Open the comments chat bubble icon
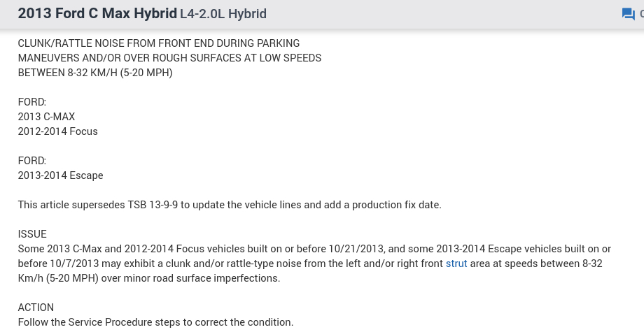 pos(628,14)
